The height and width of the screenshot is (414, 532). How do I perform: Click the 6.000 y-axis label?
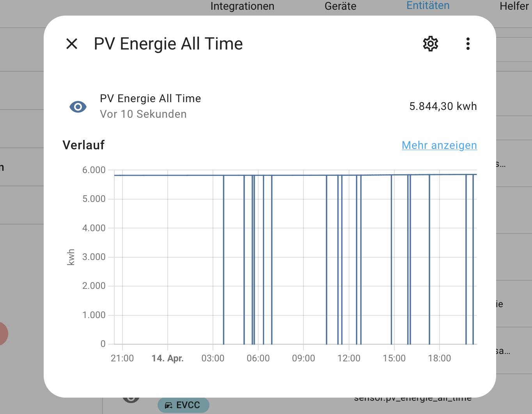(94, 170)
